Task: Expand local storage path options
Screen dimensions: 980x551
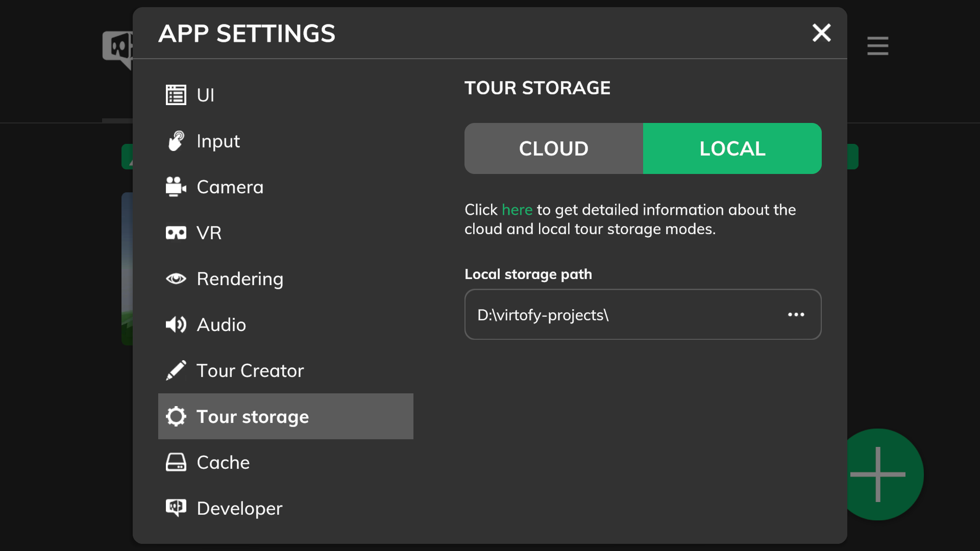Action: coord(796,314)
